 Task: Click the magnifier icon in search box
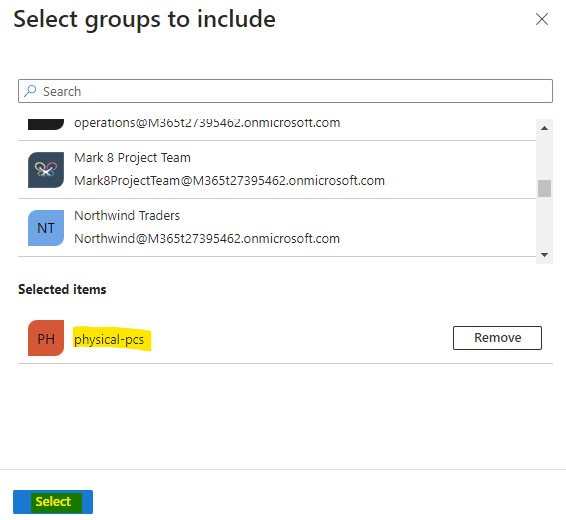[x=30, y=91]
